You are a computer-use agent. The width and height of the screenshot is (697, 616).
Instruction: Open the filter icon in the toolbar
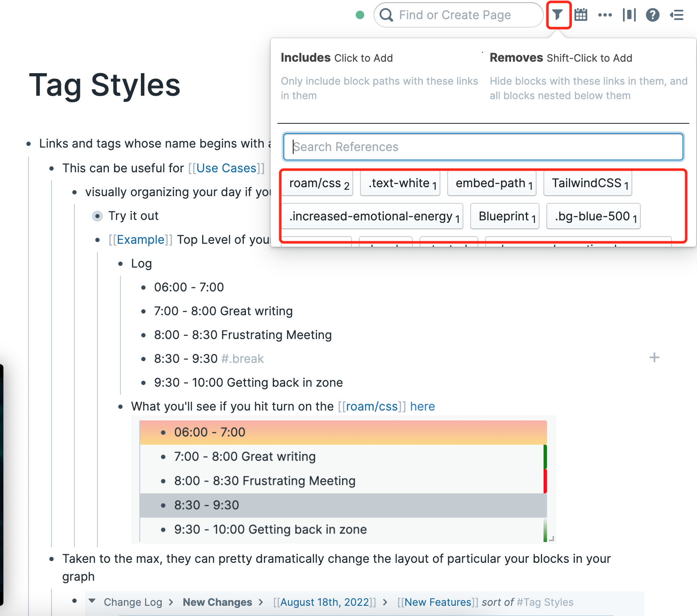[x=558, y=15]
